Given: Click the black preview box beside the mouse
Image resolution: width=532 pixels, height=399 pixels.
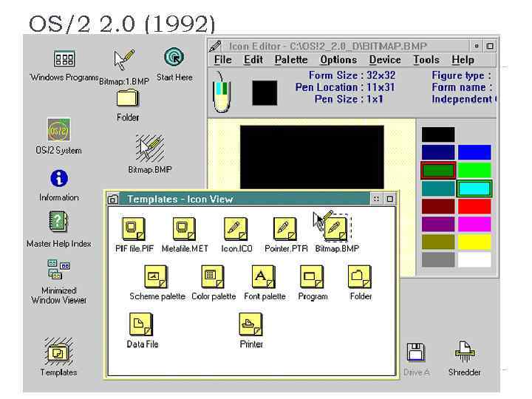Looking at the screenshot, I should coord(265,92).
